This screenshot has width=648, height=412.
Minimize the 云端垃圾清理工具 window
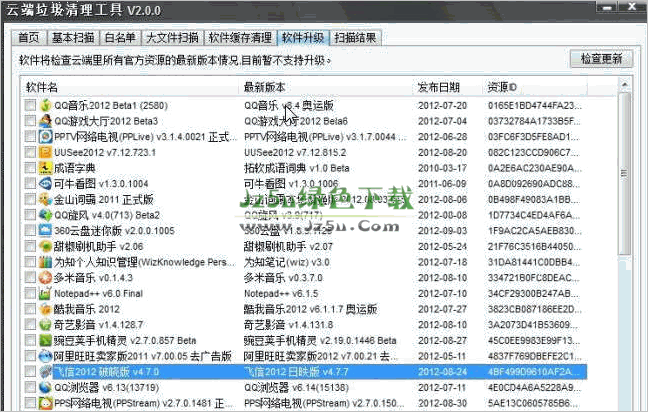pyautogui.click(x=608, y=7)
